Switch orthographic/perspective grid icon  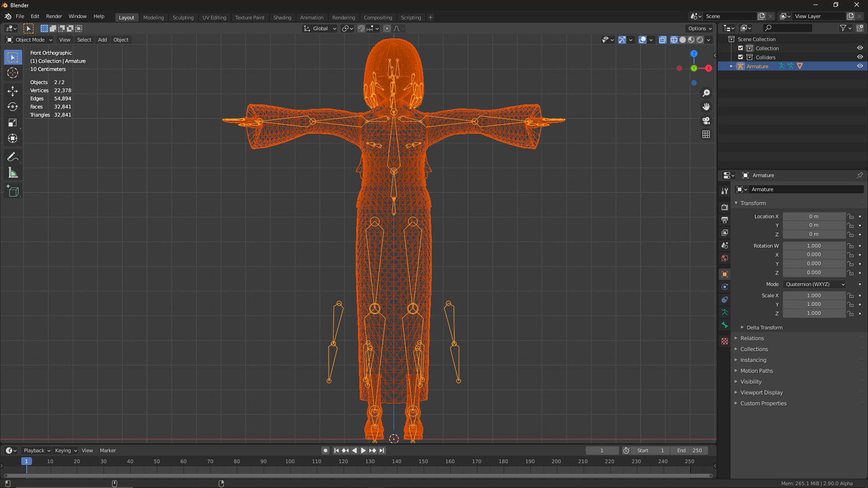[x=706, y=135]
